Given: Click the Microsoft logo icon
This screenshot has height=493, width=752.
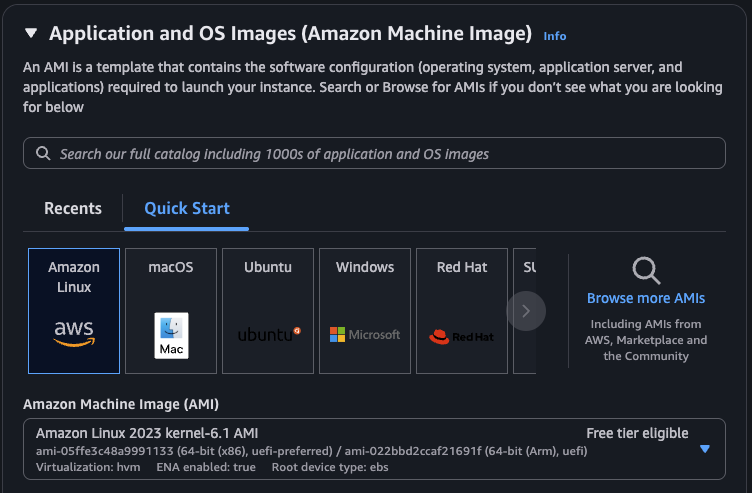Looking at the screenshot, I should pyautogui.click(x=365, y=334).
